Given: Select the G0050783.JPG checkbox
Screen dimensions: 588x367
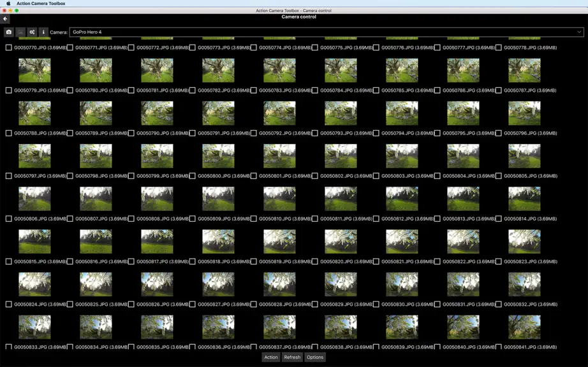Looking at the screenshot, I should tap(253, 90).
